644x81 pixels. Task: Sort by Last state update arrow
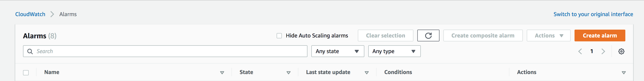point(367,73)
